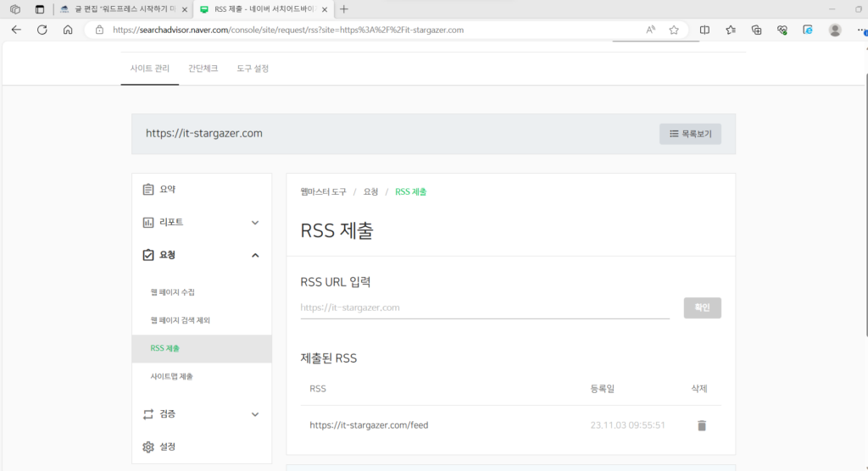Collapse the 요청 section chevron
This screenshot has height=471, width=868.
254,255
